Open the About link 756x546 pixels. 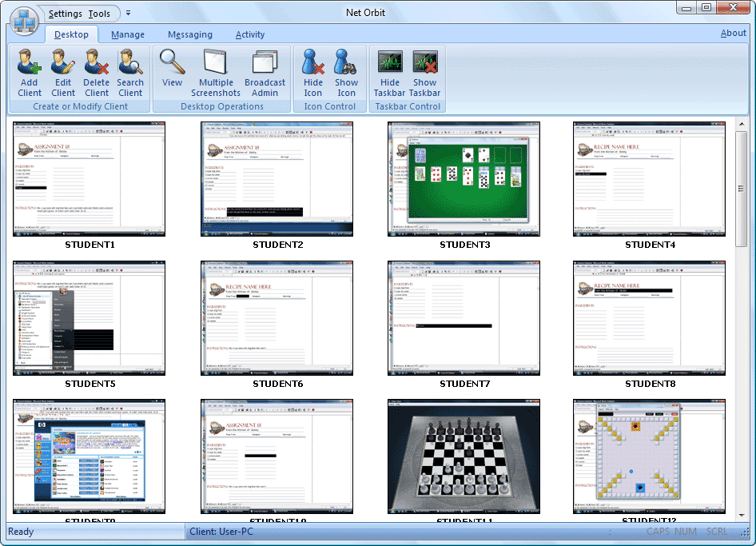click(x=733, y=33)
